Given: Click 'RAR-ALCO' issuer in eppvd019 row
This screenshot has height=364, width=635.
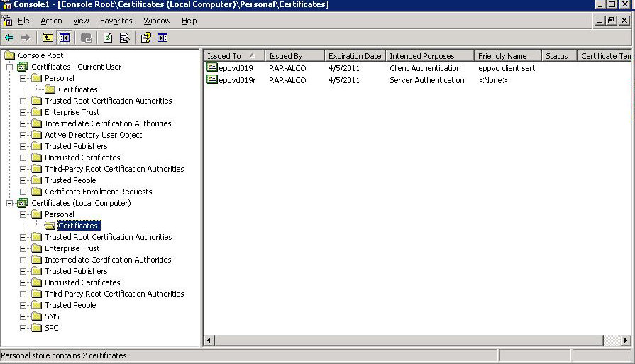Looking at the screenshot, I should (287, 68).
